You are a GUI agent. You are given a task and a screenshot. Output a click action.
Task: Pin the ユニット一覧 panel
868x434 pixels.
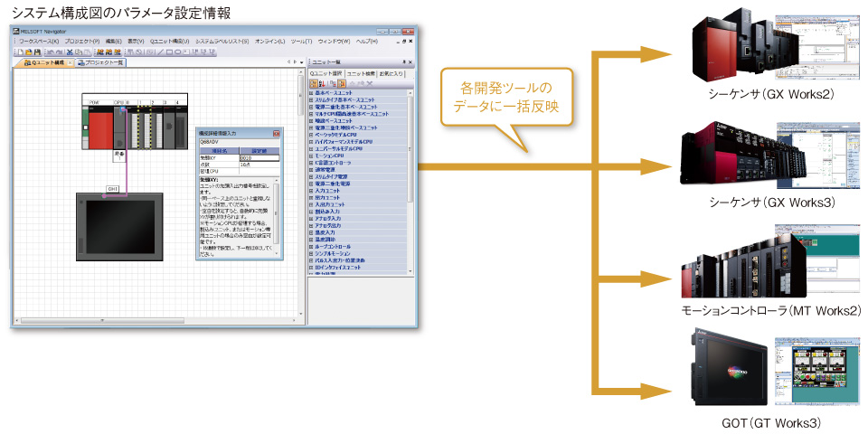[x=403, y=62]
